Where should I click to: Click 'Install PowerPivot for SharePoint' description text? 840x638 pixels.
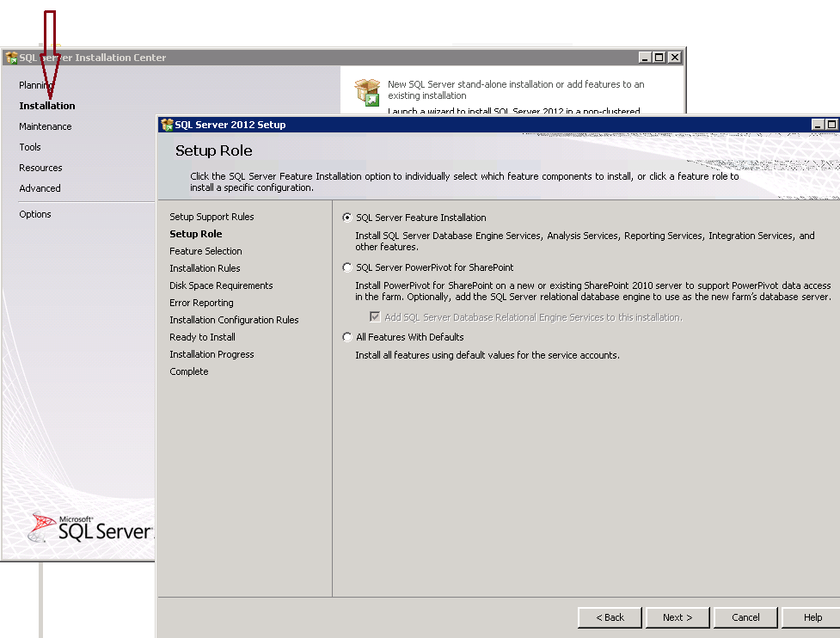(x=593, y=291)
